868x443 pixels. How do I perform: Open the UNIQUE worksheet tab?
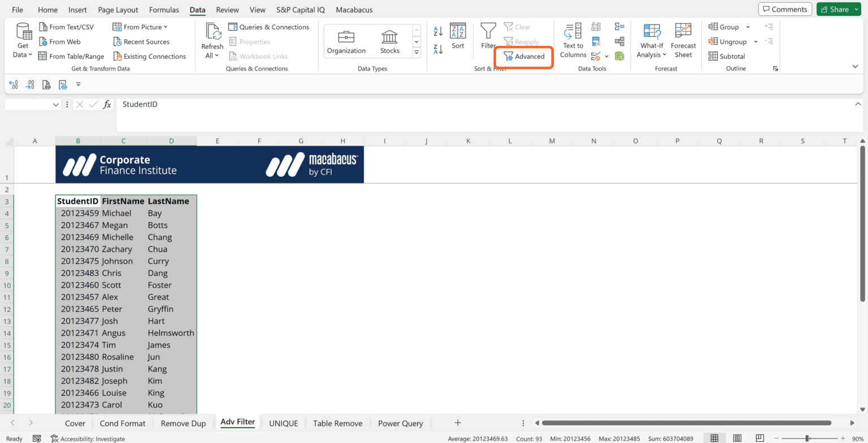284,423
